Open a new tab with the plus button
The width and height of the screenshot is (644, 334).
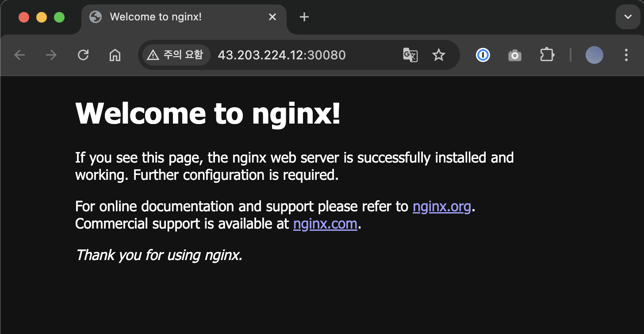[304, 17]
